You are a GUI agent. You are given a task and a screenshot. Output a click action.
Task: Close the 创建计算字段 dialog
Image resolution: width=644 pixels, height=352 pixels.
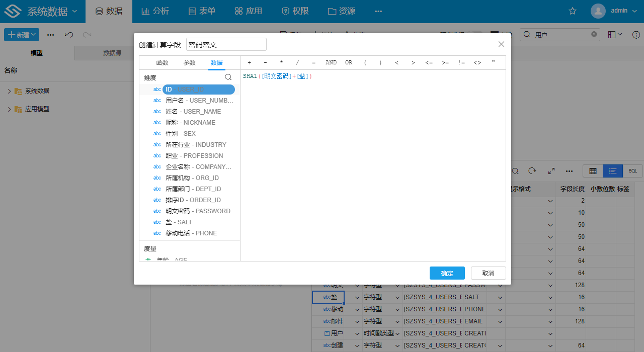pos(501,44)
